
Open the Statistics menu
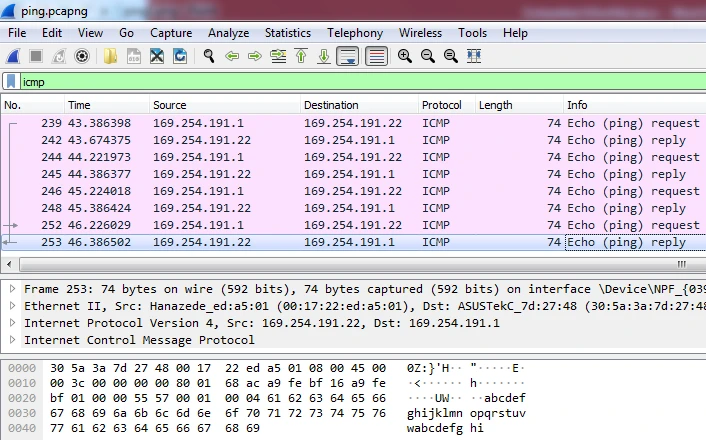pyautogui.click(x=288, y=33)
